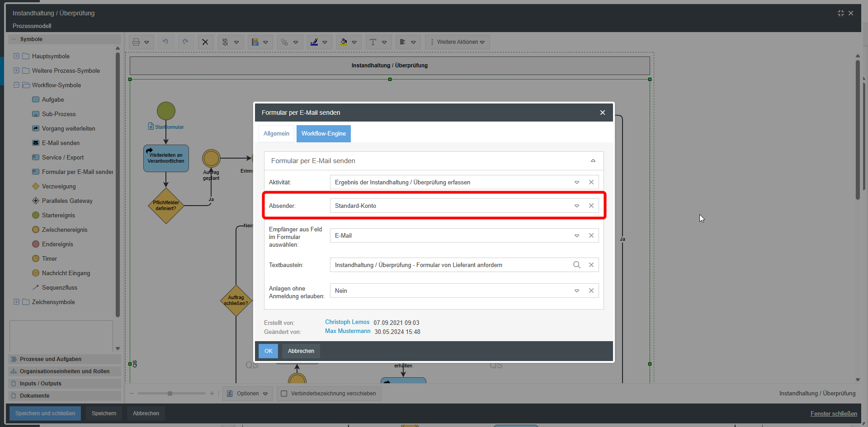Open the Inputs / Outputs panel
The image size is (868, 427).
tap(65, 384)
